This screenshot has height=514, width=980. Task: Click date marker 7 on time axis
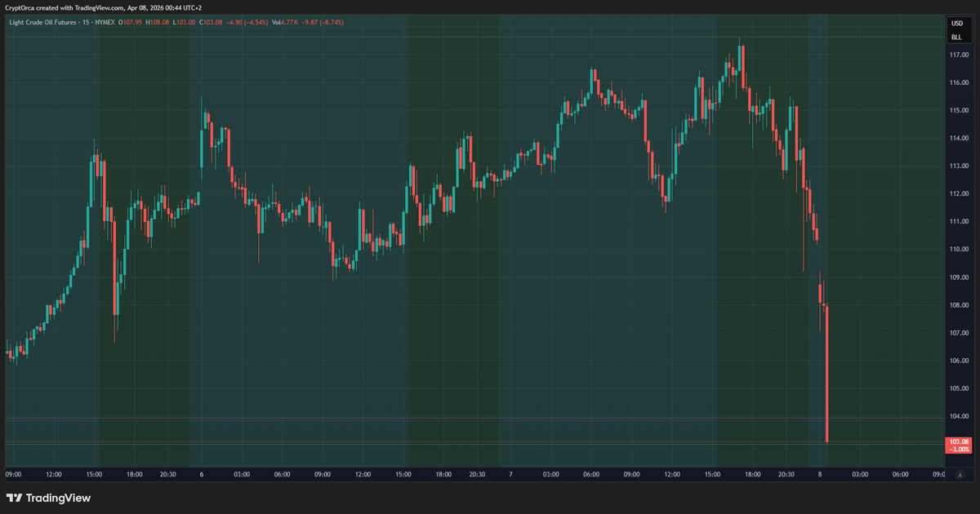510,473
